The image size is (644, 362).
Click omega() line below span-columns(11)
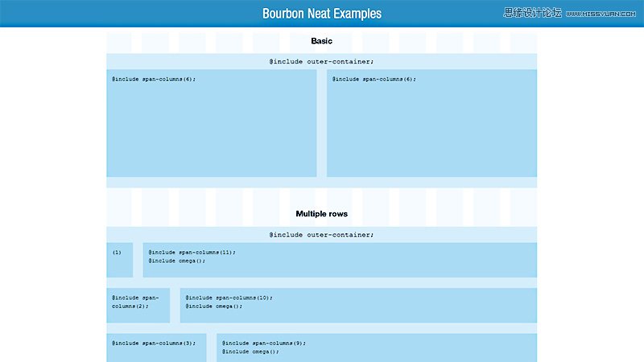pos(176,261)
